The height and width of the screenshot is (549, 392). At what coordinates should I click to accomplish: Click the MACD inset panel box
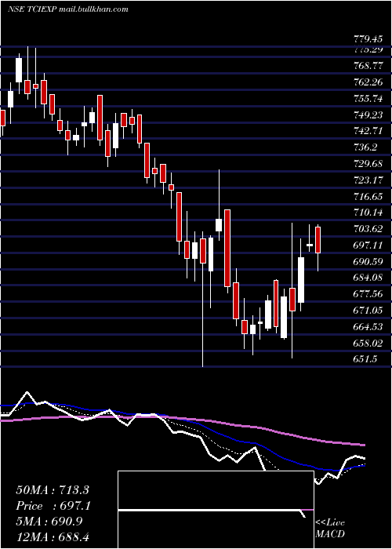(216, 510)
